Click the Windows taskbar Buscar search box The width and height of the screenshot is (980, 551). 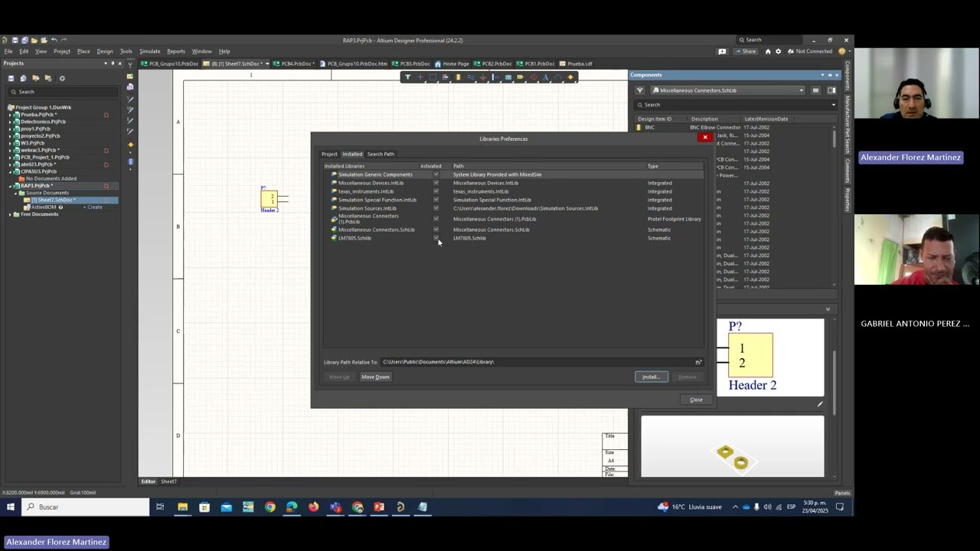point(84,507)
